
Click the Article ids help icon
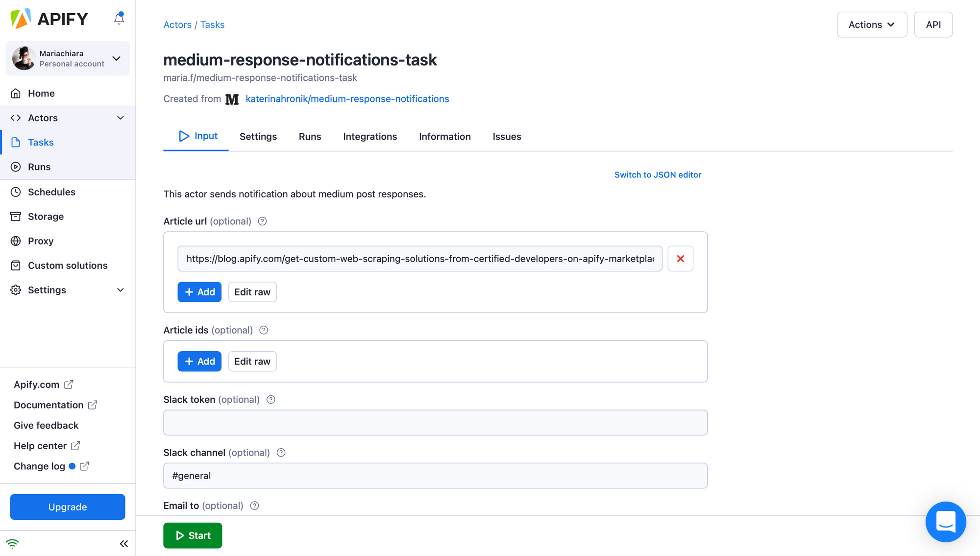[264, 330]
